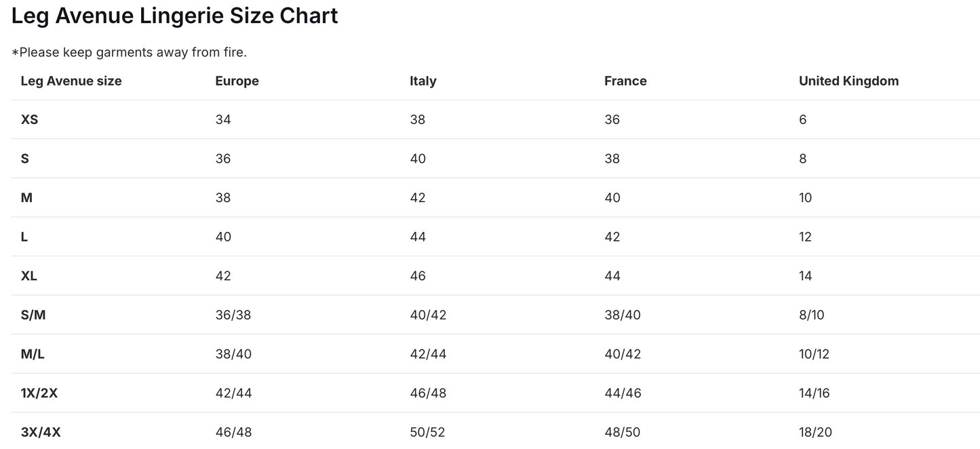Click the fire safety warning note
The image size is (980, 449).
coord(129,52)
